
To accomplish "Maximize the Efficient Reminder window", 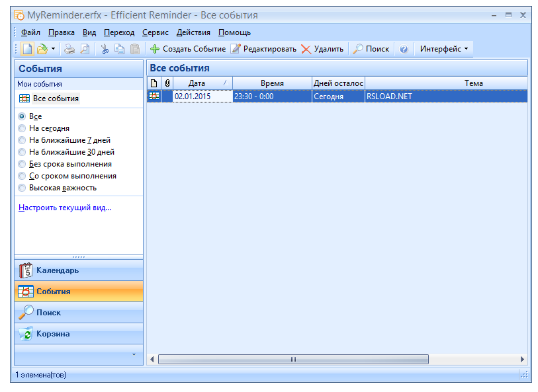I will coord(508,15).
